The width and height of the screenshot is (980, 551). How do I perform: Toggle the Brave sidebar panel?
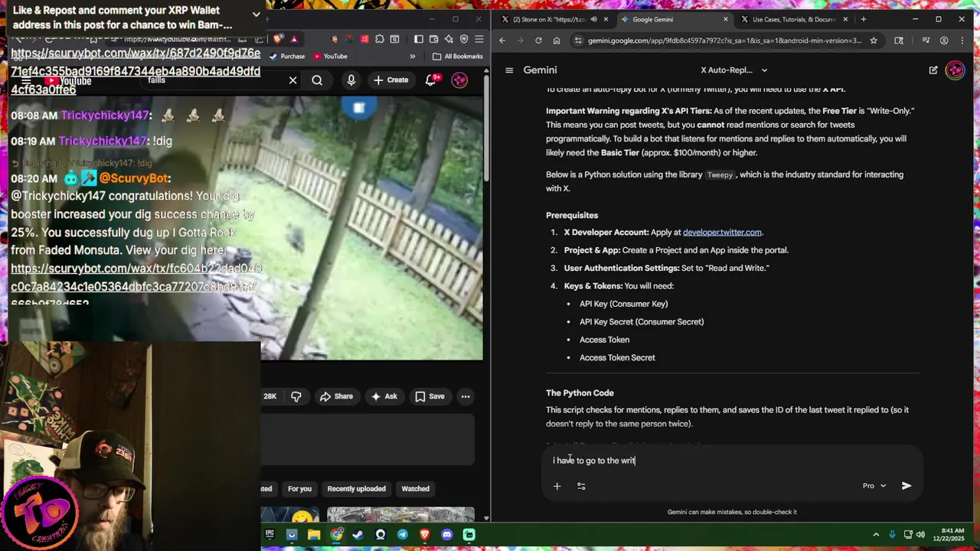[x=418, y=39]
